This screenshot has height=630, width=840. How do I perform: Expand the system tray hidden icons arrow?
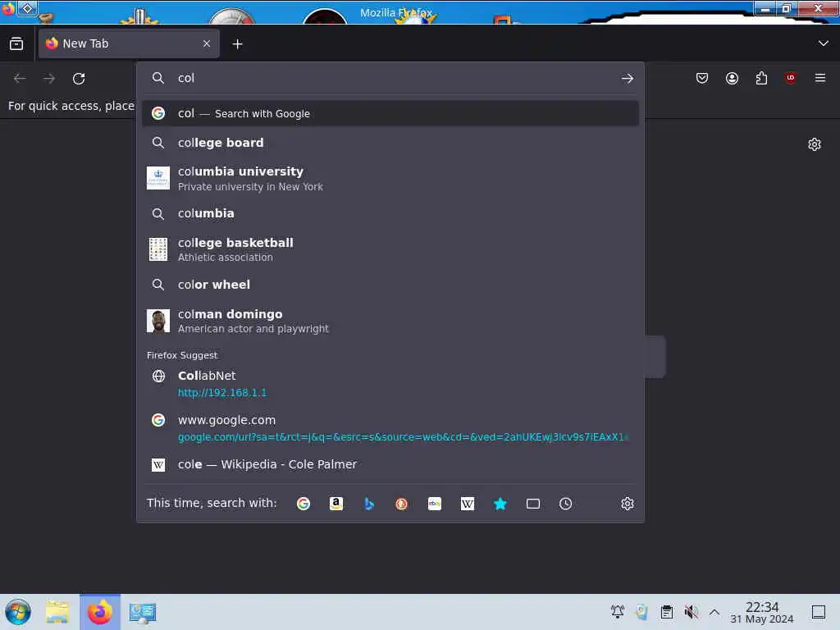pos(714,612)
